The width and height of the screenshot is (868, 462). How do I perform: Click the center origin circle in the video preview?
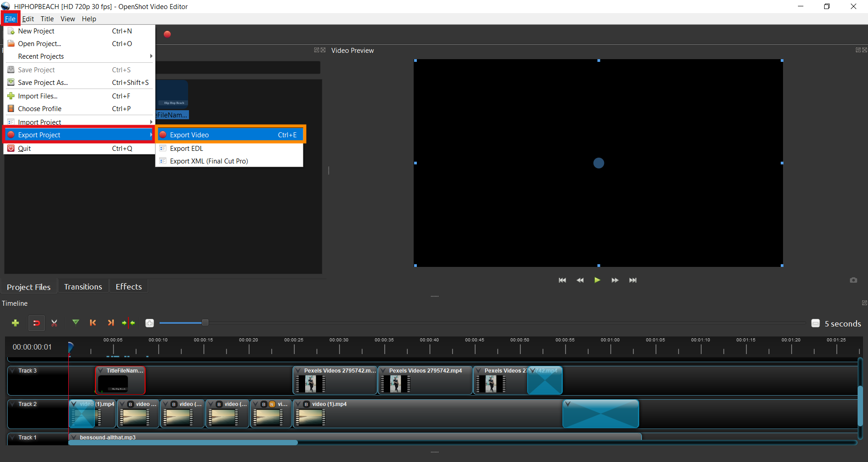point(599,163)
